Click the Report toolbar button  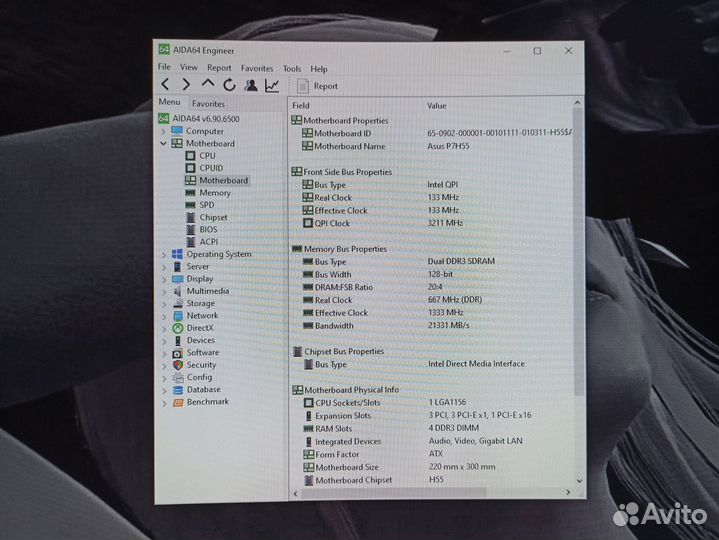coord(317,86)
